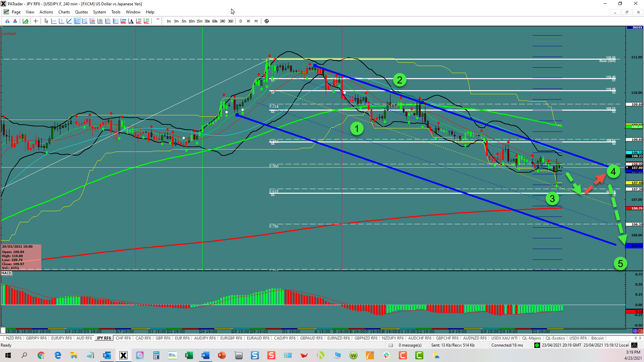Select the pointer arrow tool

(x=46, y=21)
